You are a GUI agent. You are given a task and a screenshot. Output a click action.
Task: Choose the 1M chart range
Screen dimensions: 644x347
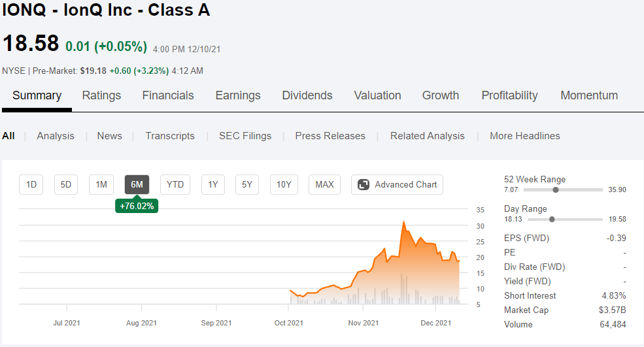coord(101,185)
